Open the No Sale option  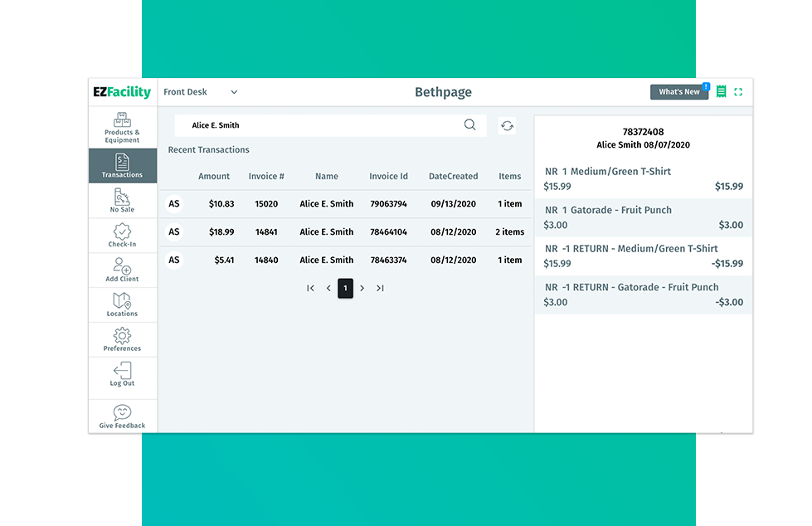coord(122,201)
